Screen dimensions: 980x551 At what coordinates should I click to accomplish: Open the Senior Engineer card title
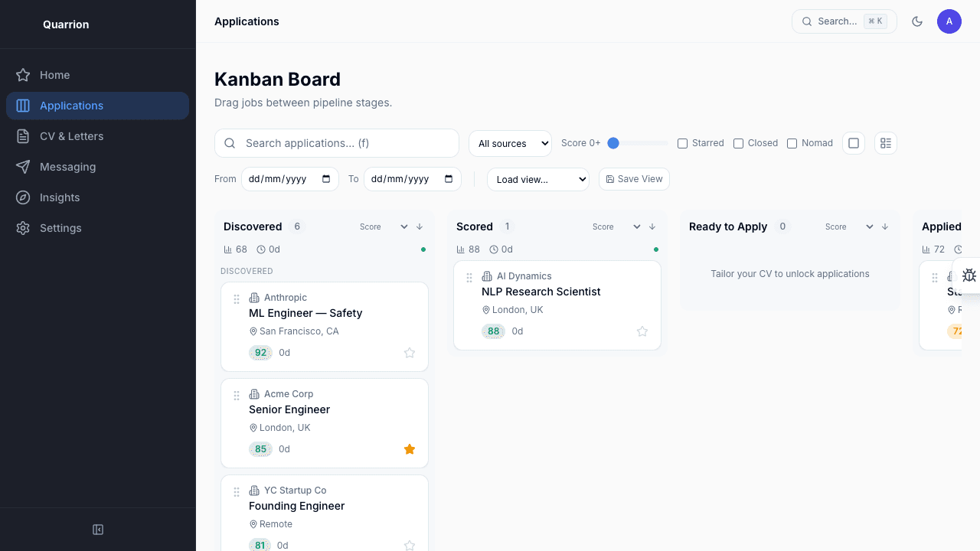tap(289, 409)
